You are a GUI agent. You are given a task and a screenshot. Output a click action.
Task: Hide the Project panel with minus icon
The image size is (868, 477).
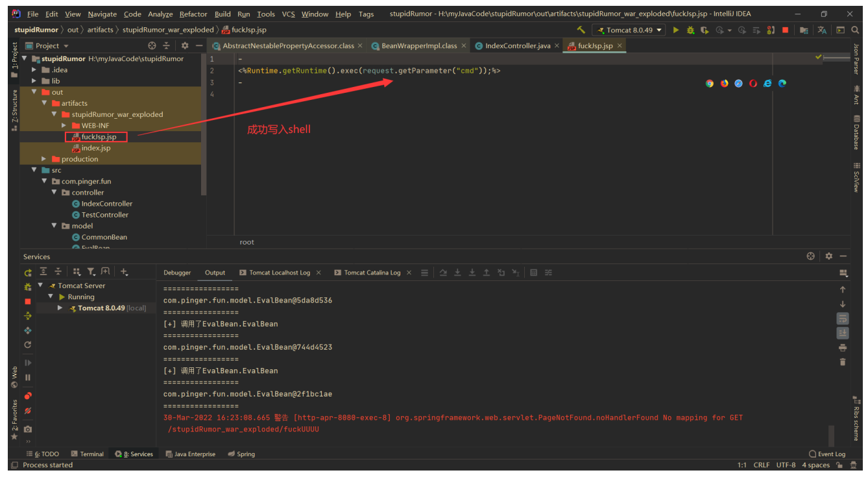[x=199, y=45]
